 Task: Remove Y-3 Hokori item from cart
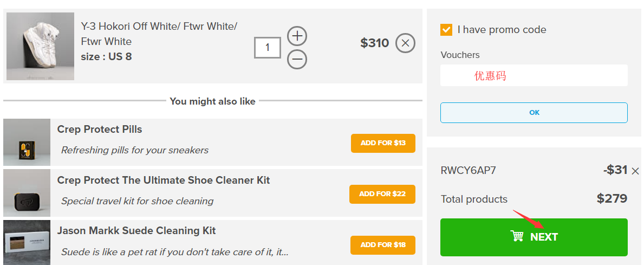click(405, 43)
